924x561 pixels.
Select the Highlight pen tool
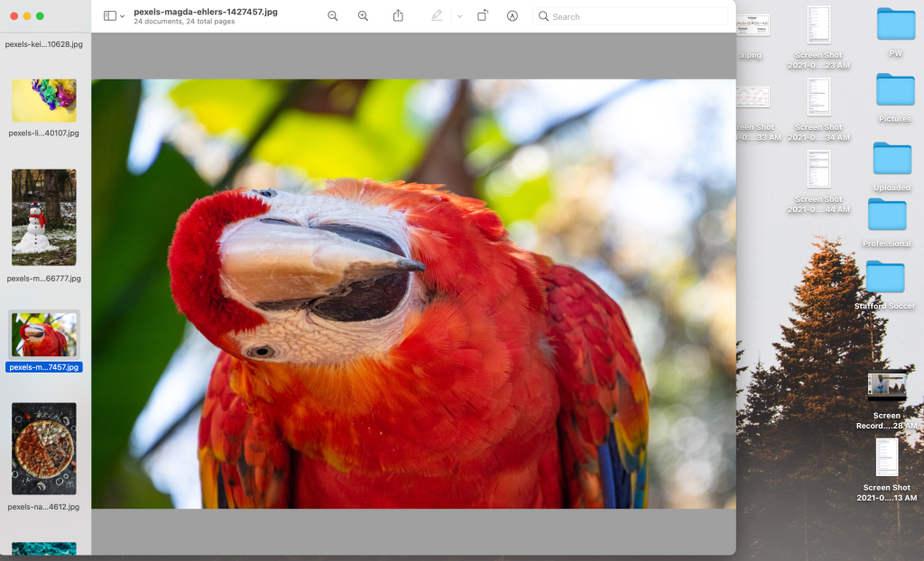[x=437, y=16]
